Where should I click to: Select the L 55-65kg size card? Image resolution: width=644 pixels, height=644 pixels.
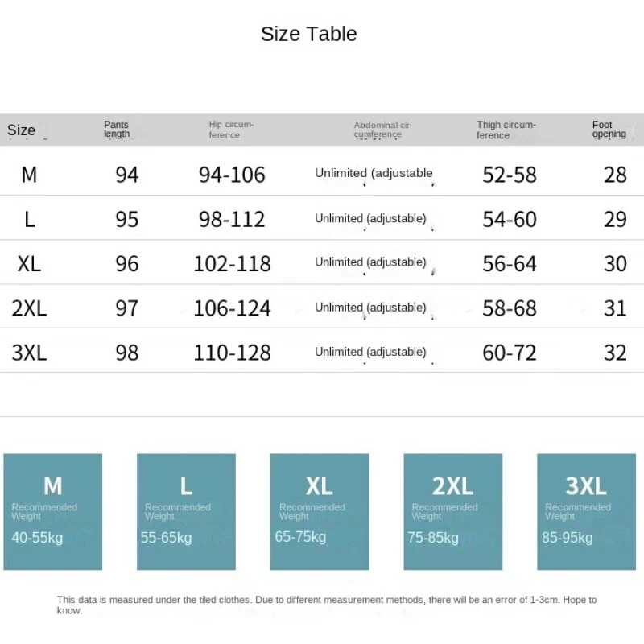[186, 511]
